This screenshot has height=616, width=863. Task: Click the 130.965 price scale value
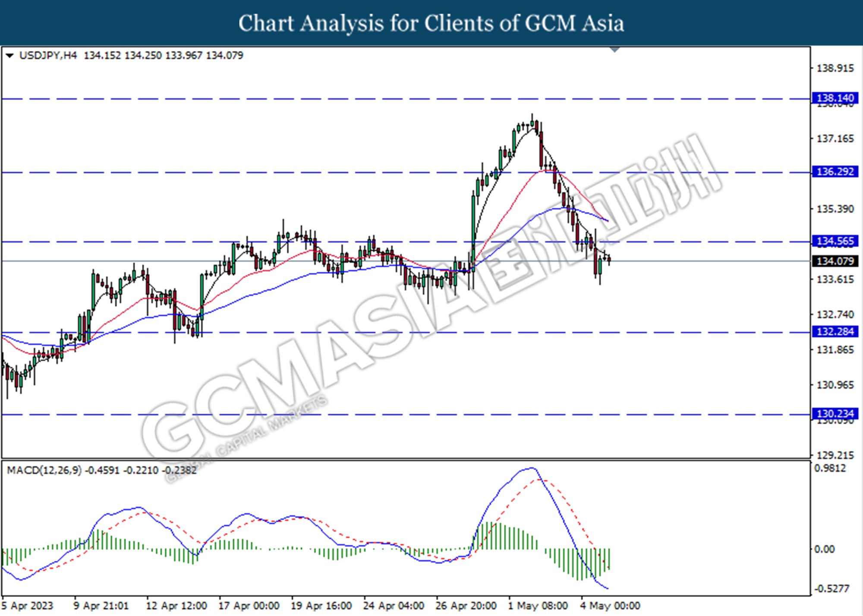coord(835,385)
